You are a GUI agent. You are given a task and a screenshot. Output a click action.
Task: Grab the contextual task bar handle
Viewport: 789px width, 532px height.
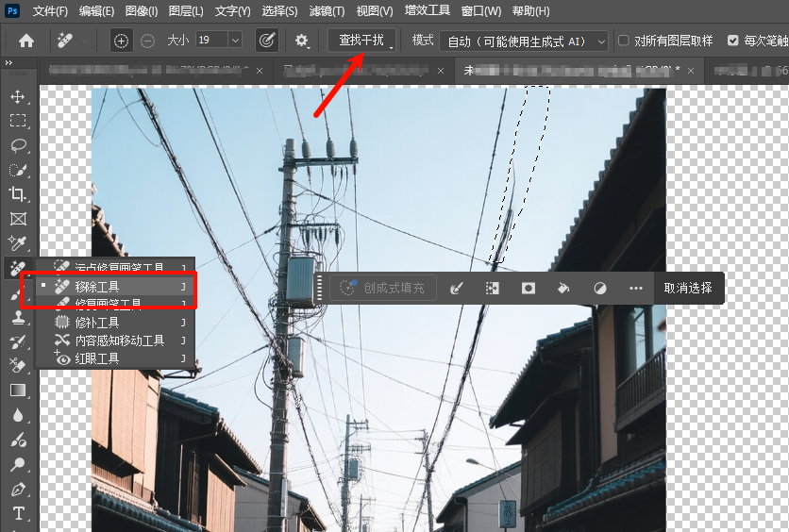tap(319, 288)
